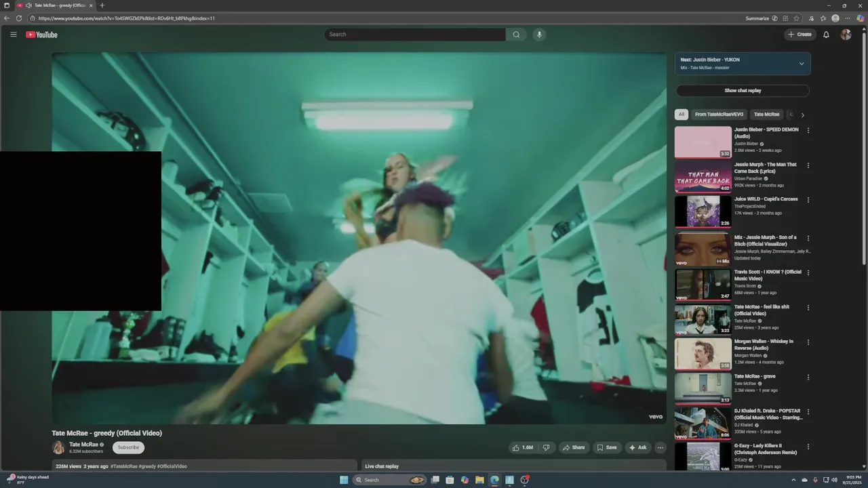Open the Juice WRLD Cupid's Carcass thumbnail

pyautogui.click(x=703, y=211)
